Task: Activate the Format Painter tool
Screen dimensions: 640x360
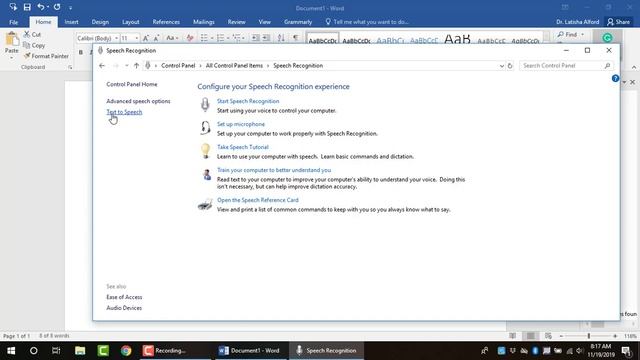Action: pyautogui.click(x=46, y=56)
